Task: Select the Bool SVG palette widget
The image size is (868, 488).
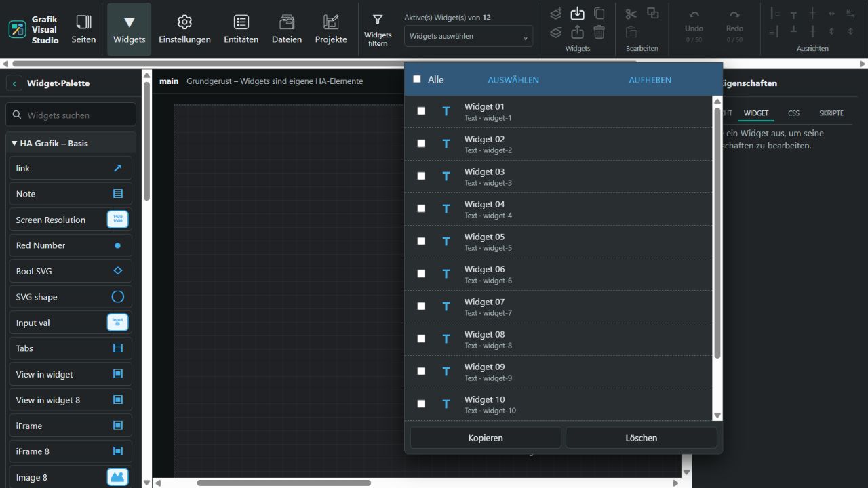Action: pos(71,271)
